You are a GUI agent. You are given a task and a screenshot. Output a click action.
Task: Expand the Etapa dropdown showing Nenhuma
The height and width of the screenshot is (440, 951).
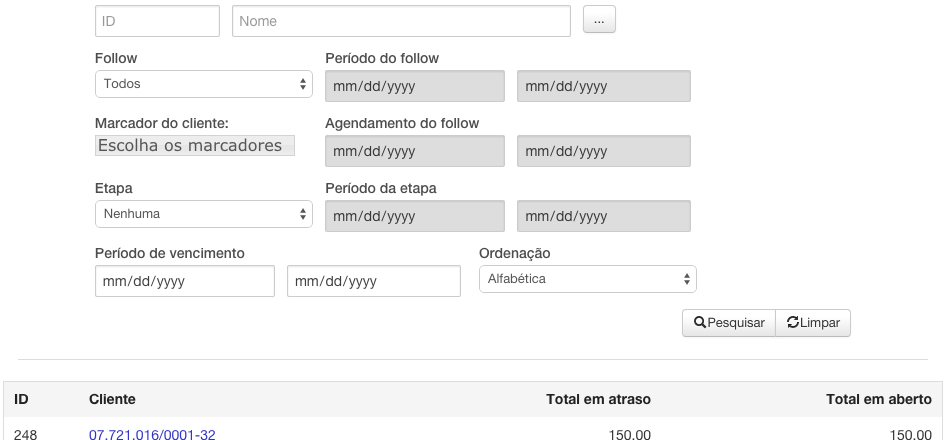click(x=204, y=214)
